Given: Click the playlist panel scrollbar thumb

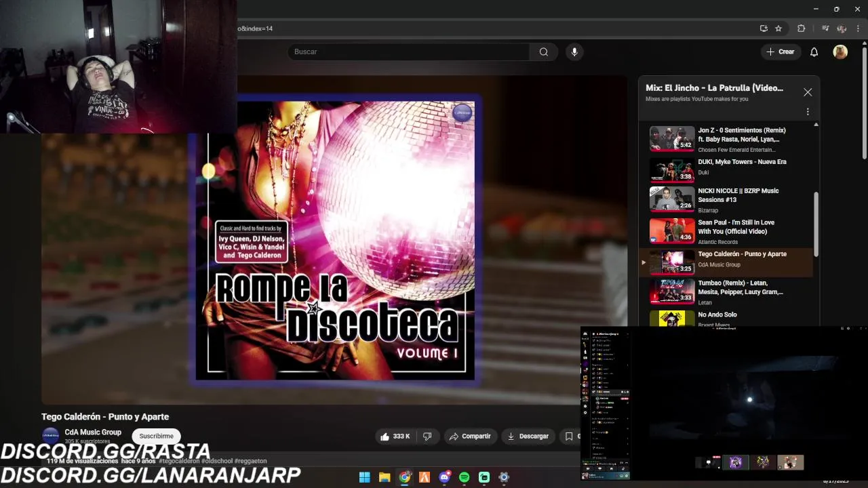Looking at the screenshot, I should pos(816,224).
